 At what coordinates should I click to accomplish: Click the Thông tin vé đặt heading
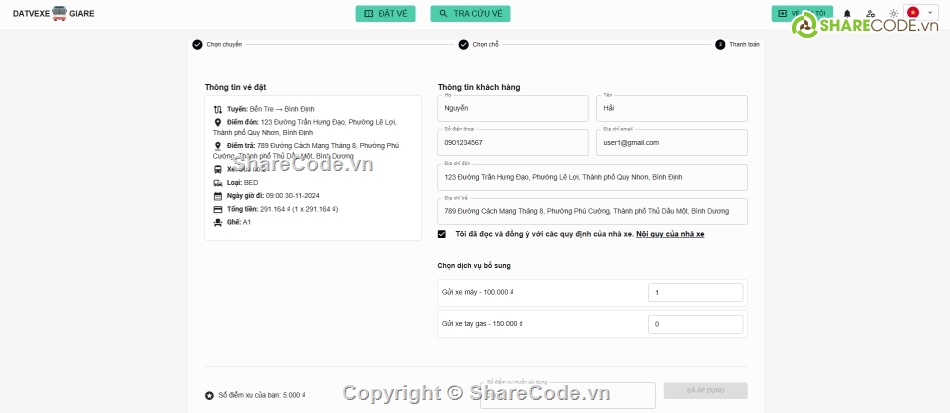[235, 87]
